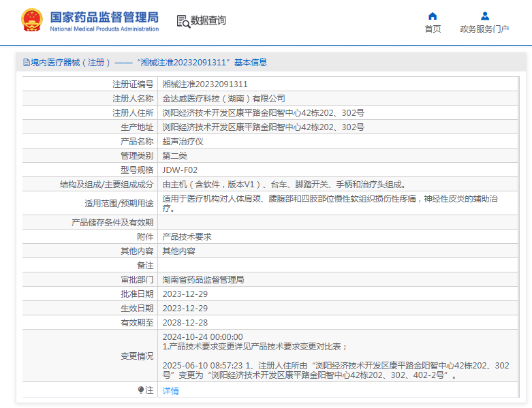This screenshot has width=532, height=408.
Task: Select management class 第二类
Action: (x=174, y=156)
